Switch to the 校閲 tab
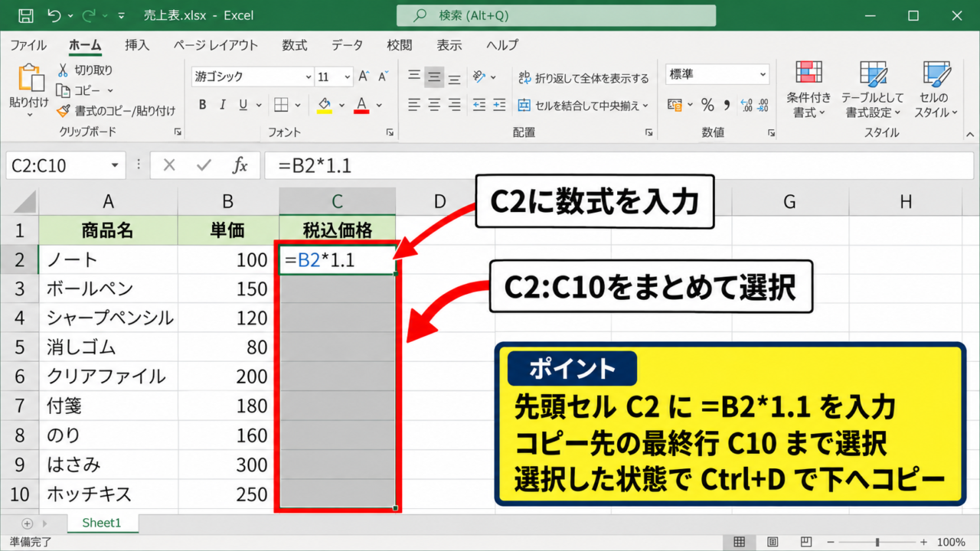Viewport: 980px width, 551px height. (x=400, y=45)
